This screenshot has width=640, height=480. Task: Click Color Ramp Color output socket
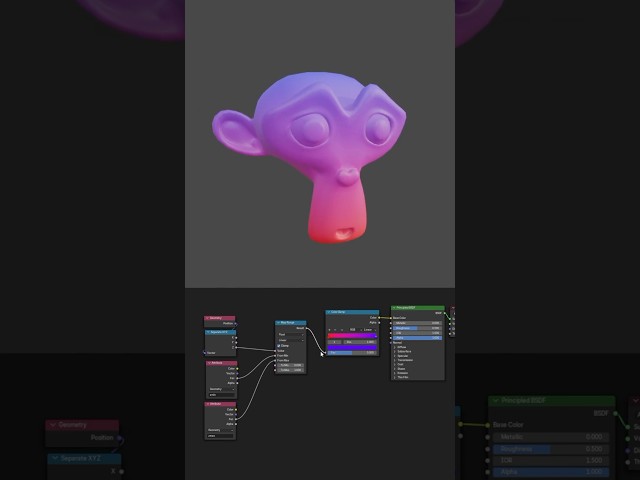coord(379,318)
